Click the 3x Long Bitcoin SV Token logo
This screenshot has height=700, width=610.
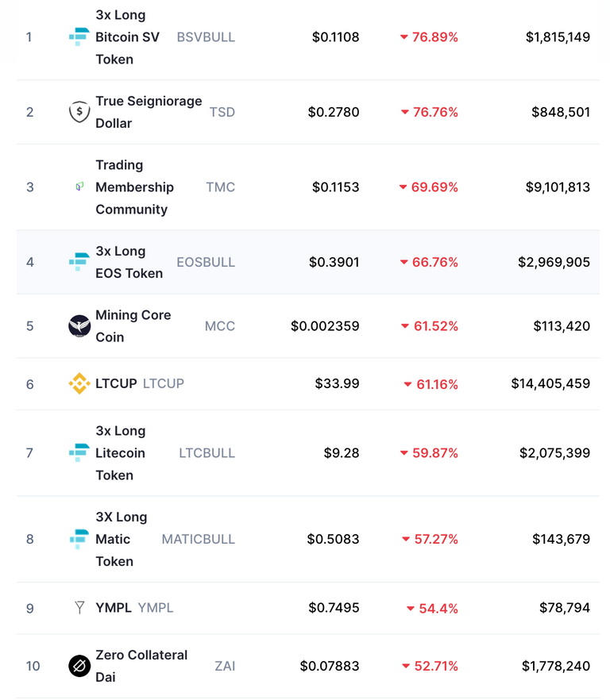79,37
